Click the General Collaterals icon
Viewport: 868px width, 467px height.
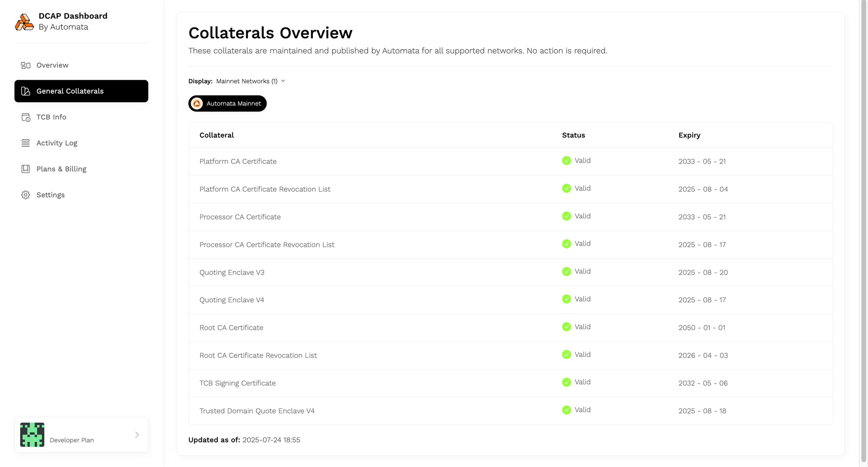coord(25,91)
